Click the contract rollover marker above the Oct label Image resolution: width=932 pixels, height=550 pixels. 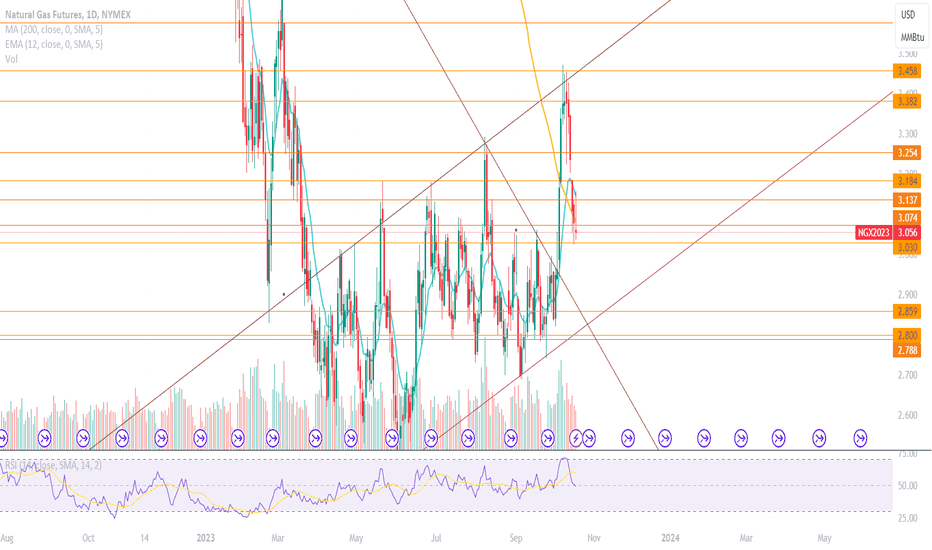(x=83, y=439)
